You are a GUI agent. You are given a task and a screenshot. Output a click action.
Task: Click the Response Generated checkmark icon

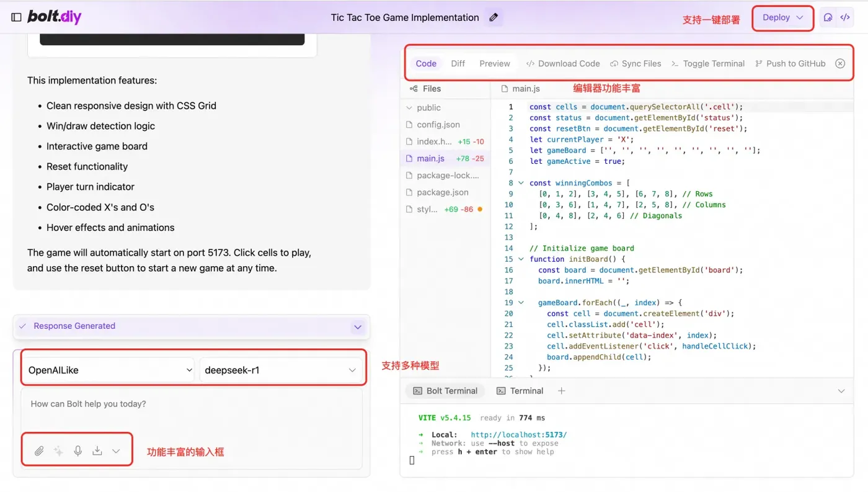click(23, 326)
